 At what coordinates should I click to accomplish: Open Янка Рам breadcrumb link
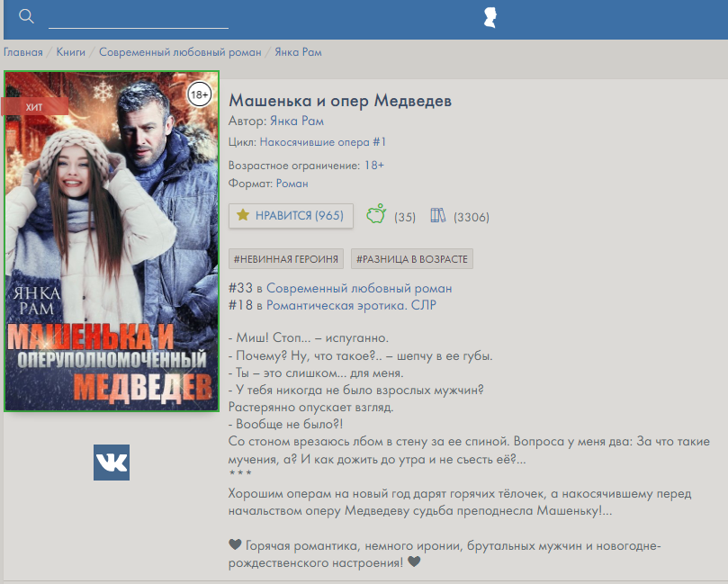coord(298,52)
